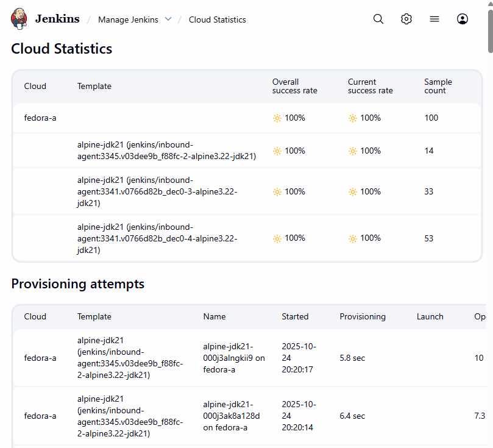Screen dimensions: 493x448
Task: Open the Manage Jenkins gear icon
Action: tap(406, 19)
